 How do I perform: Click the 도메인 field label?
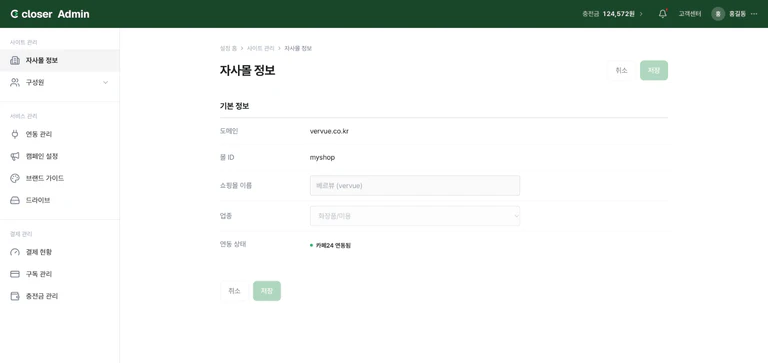(x=229, y=131)
